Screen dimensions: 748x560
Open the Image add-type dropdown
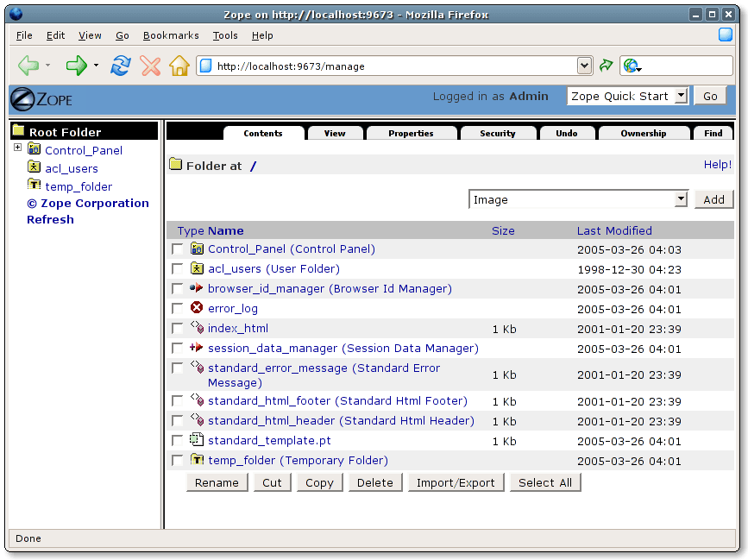[x=578, y=199]
